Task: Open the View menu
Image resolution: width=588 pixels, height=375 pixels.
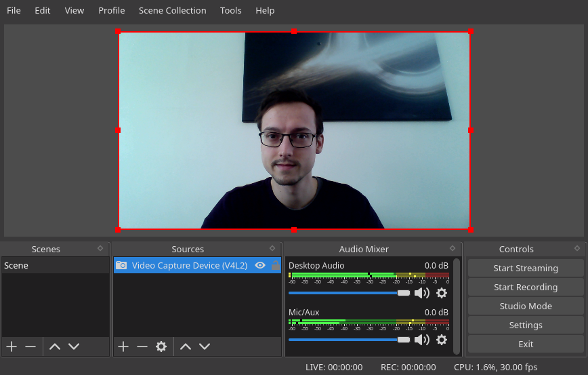Action: 75,10
